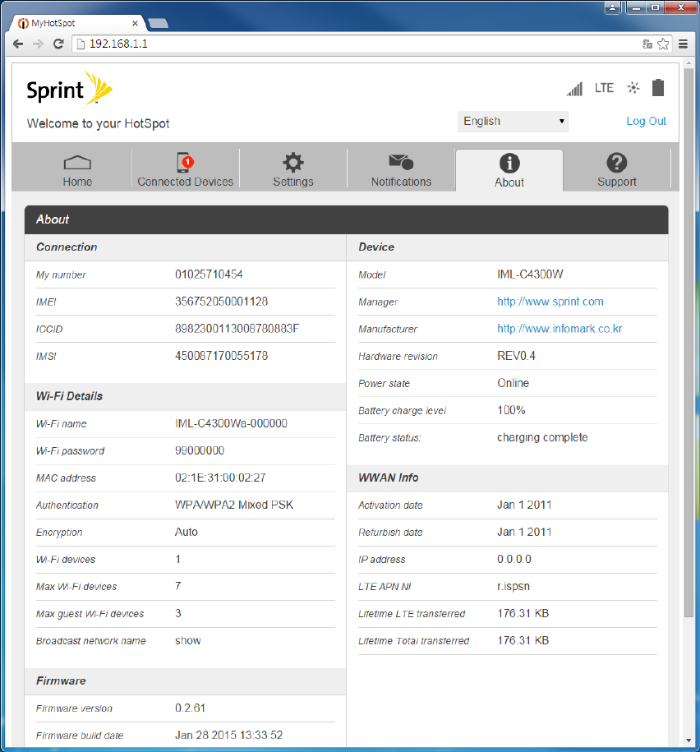
Task: Click the IMSI value 450087170055178
Action: coord(222,356)
